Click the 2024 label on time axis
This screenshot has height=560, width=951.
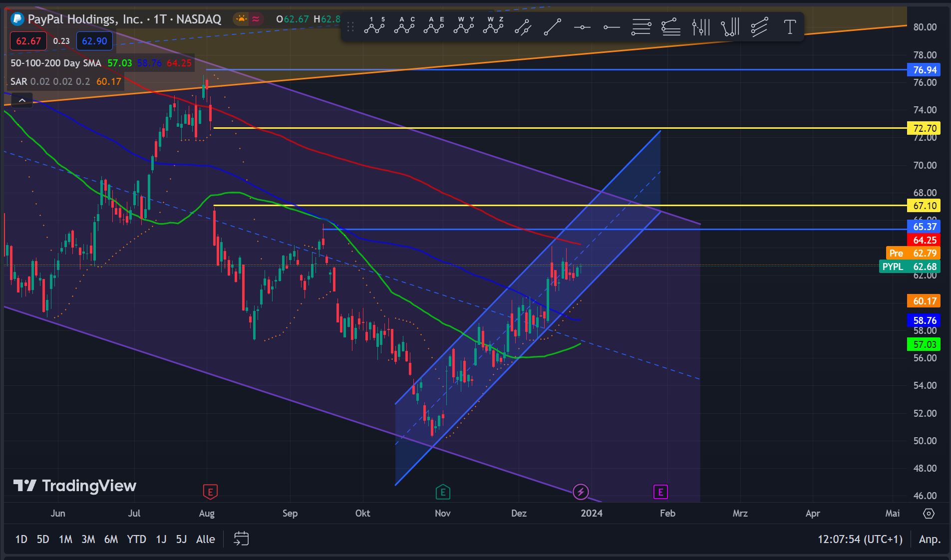pos(592,513)
